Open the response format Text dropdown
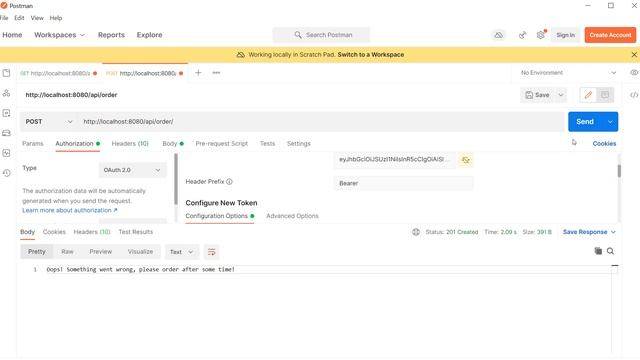This screenshot has height=360, width=640. click(182, 252)
